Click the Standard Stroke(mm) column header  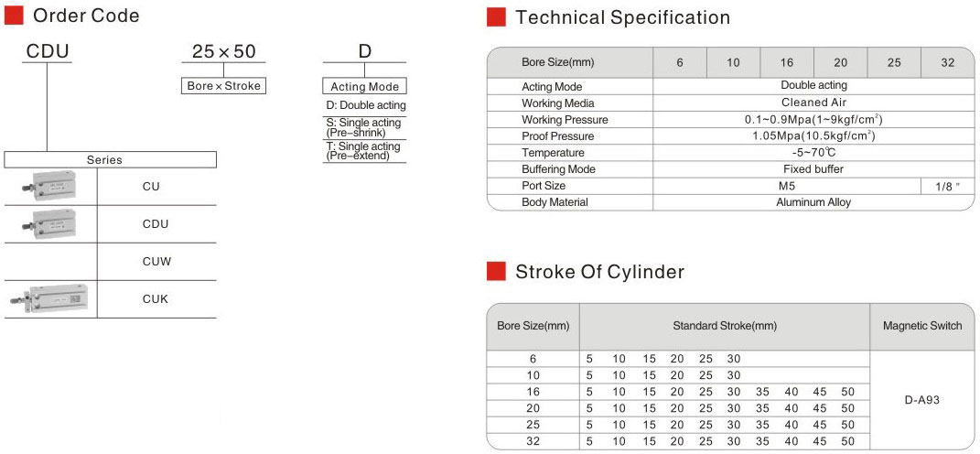724,326
